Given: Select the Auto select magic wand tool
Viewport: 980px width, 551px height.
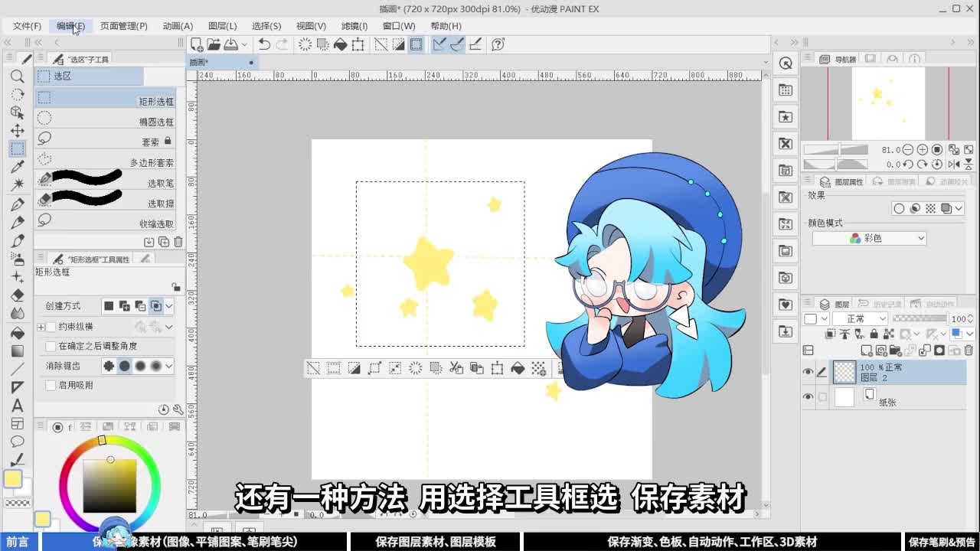Looking at the screenshot, I should pos(18,184).
